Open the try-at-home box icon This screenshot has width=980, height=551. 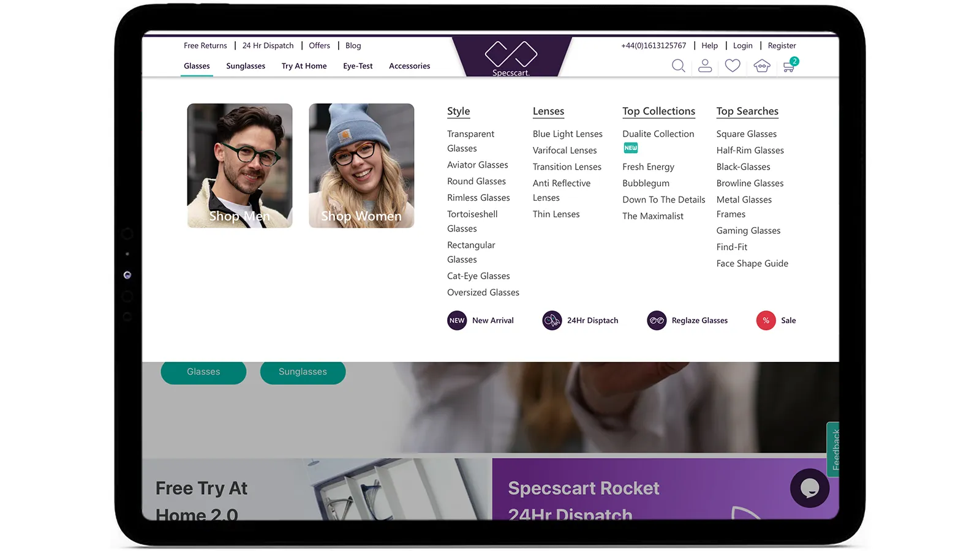click(x=761, y=66)
